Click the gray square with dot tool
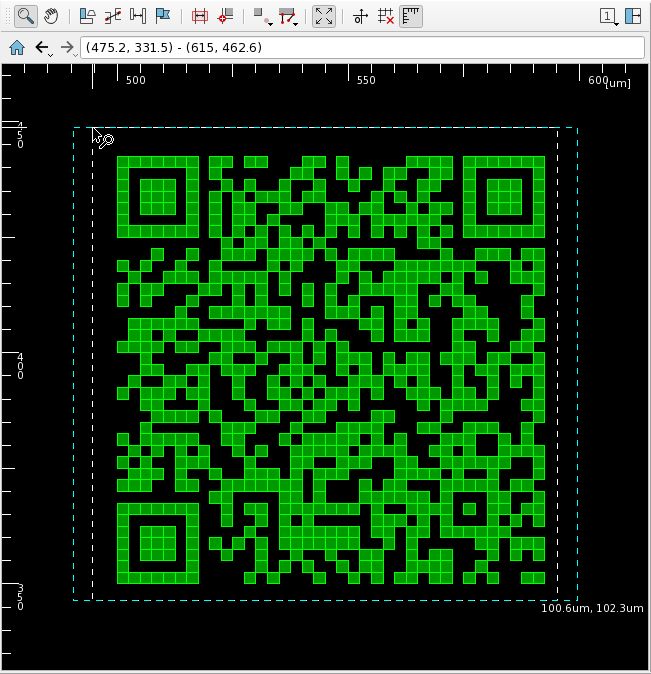 (260, 17)
